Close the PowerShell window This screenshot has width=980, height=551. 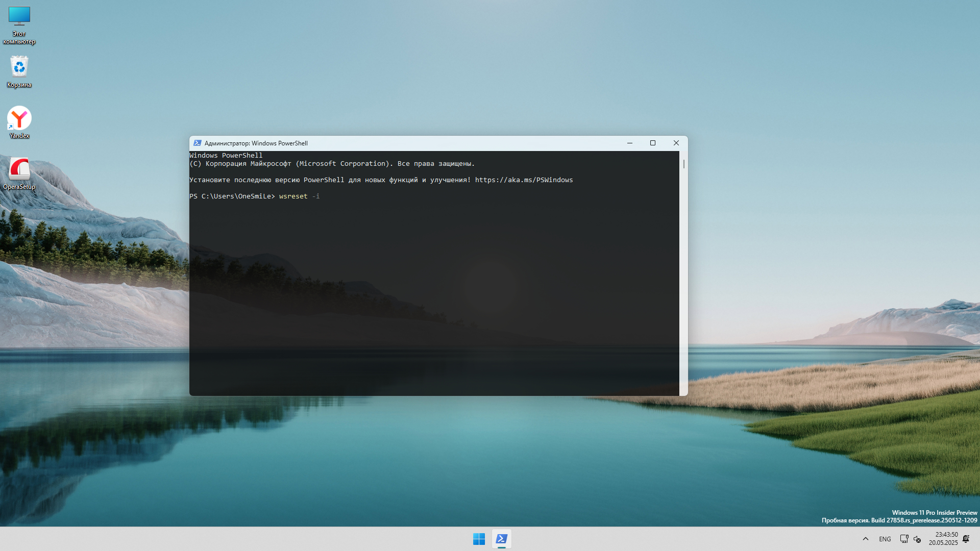(x=676, y=143)
